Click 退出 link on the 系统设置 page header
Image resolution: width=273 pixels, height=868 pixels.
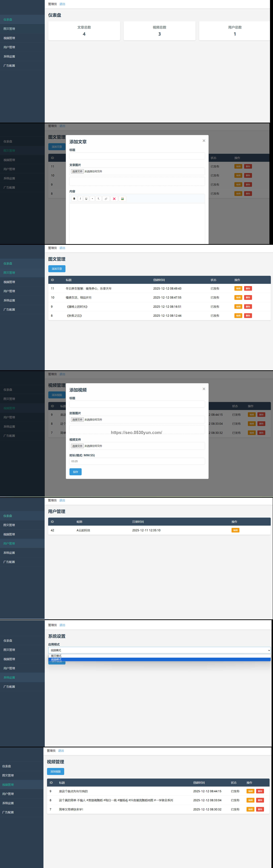click(x=62, y=625)
